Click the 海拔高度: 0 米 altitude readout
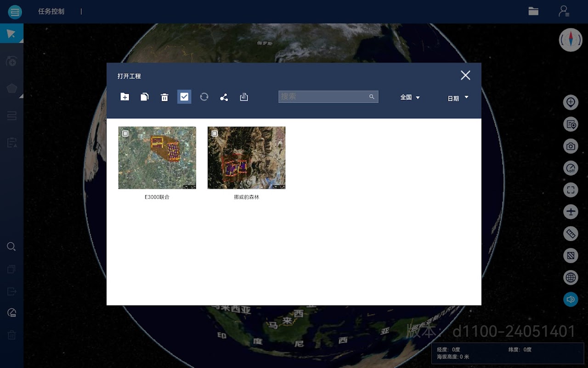 click(x=453, y=356)
